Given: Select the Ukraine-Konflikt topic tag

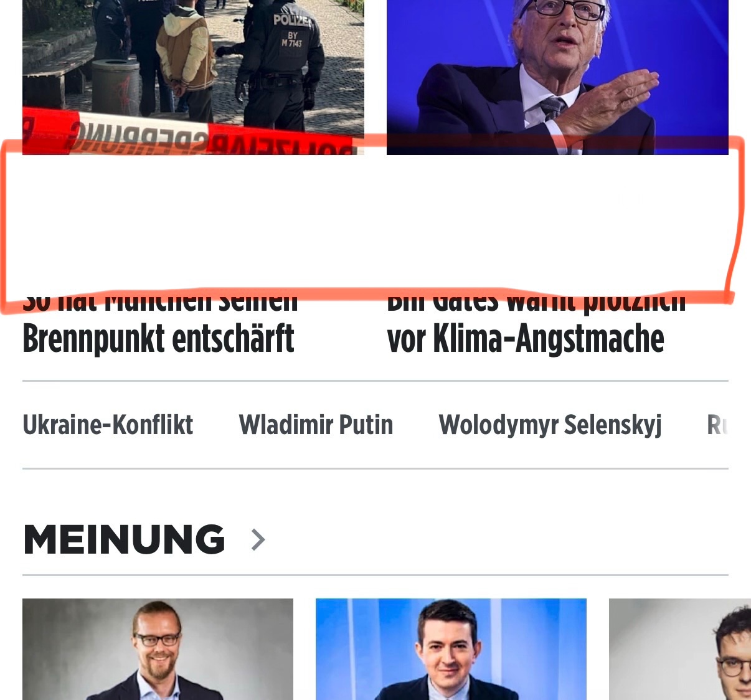Looking at the screenshot, I should click(108, 425).
